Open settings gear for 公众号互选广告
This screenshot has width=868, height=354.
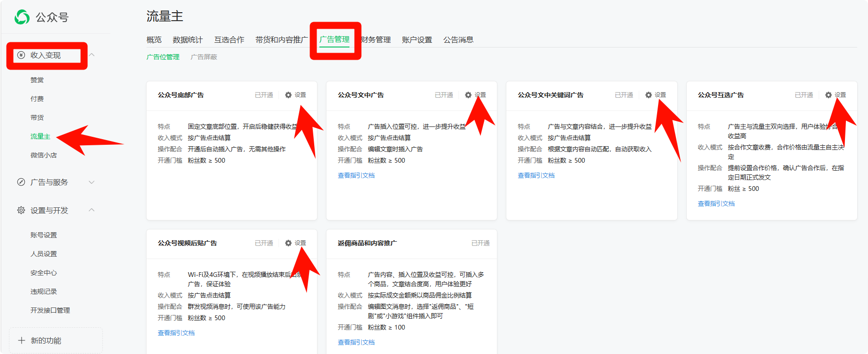pos(829,95)
